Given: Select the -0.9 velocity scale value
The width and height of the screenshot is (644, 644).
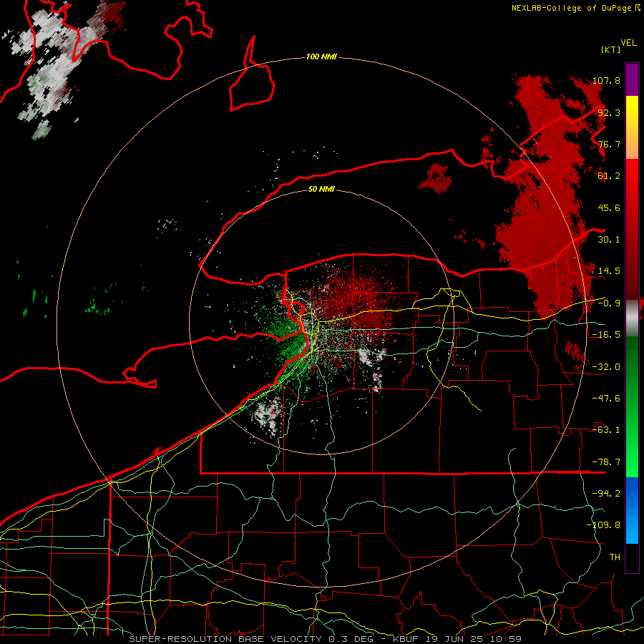Looking at the screenshot, I should [x=609, y=303].
